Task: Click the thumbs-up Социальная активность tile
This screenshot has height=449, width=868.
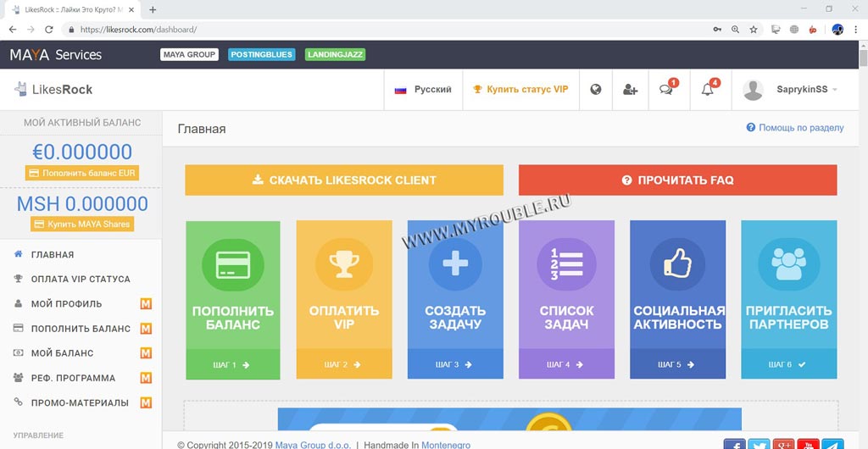Action: 677,299
